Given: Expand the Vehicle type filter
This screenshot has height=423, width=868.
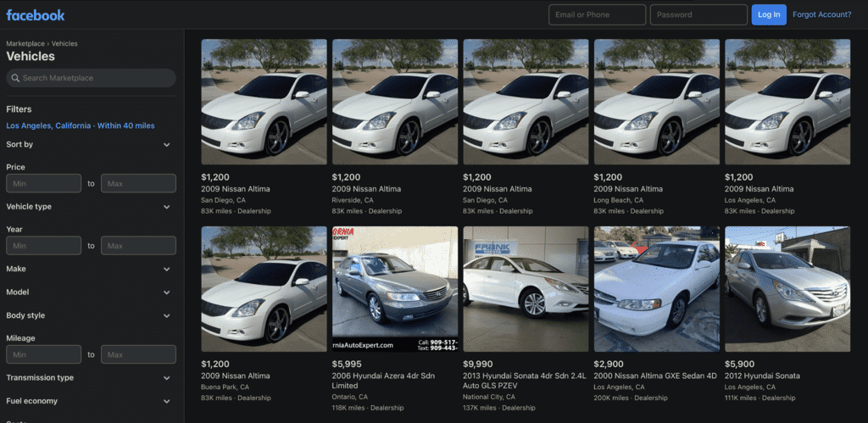Looking at the screenshot, I should point(167,207).
